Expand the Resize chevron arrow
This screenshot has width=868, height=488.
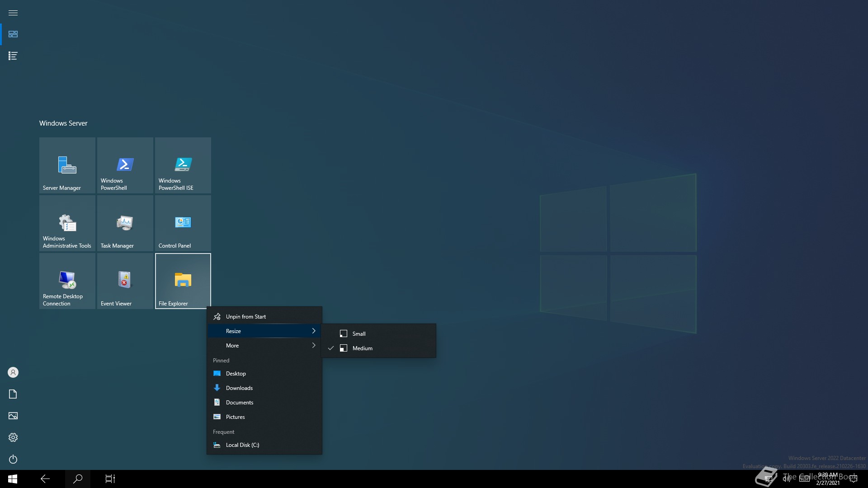coord(314,331)
